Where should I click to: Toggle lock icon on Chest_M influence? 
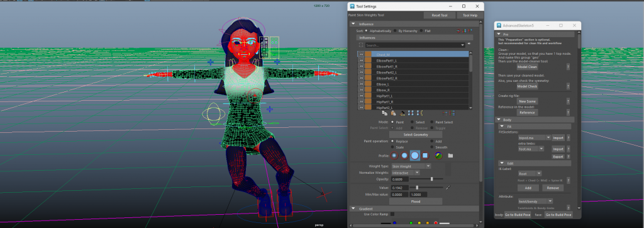362,54
